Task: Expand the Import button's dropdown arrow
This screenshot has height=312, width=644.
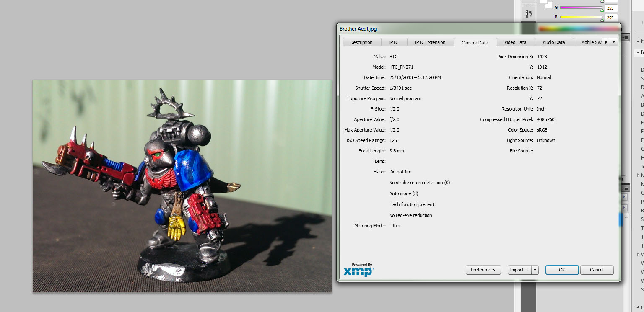Action: pos(535,270)
